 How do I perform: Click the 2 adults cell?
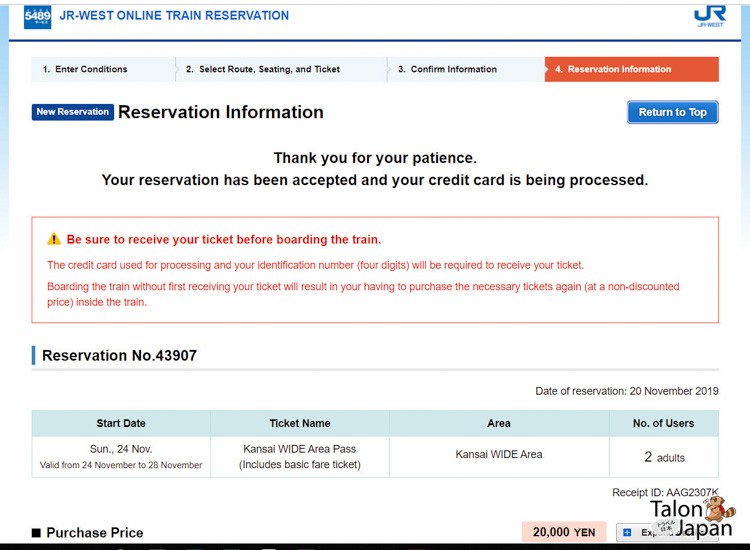664,457
